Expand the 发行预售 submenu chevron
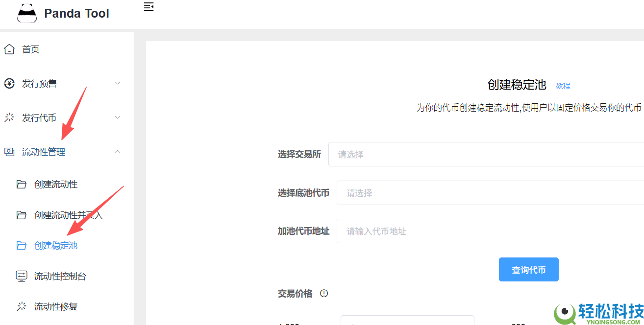The height and width of the screenshot is (325, 644). pos(118,84)
